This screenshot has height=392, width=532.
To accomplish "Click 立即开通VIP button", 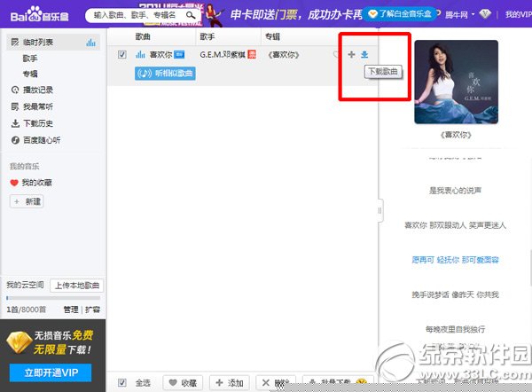I will pos(51,372).
